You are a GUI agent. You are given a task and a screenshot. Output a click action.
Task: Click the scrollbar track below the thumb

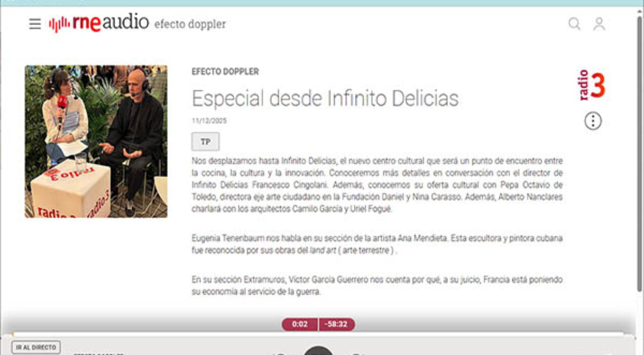click(639, 309)
